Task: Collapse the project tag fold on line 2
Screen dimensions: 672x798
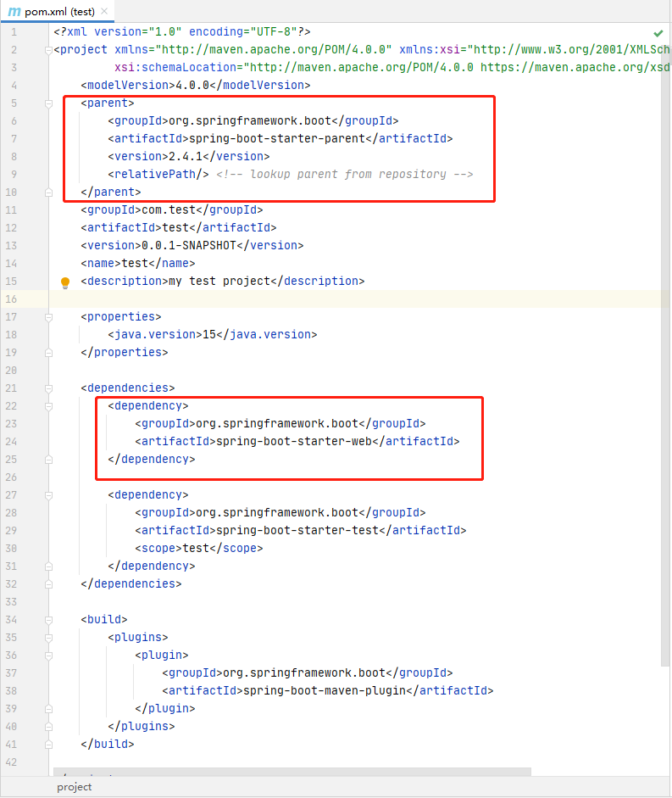Action: pyautogui.click(x=49, y=50)
